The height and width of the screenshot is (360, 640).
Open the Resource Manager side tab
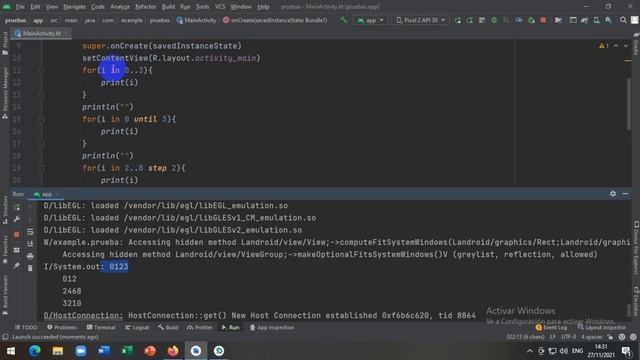click(5, 92)
